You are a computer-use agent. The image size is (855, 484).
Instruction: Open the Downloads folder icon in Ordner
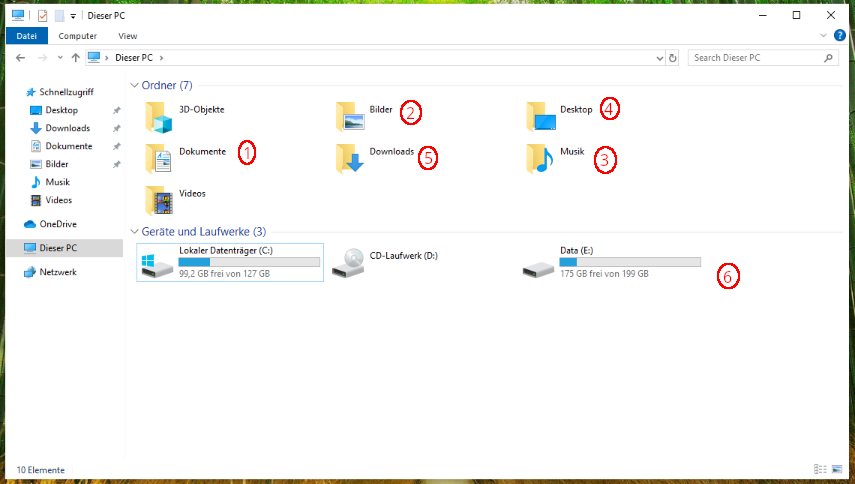pyautogui.click(x=350, y=159)
